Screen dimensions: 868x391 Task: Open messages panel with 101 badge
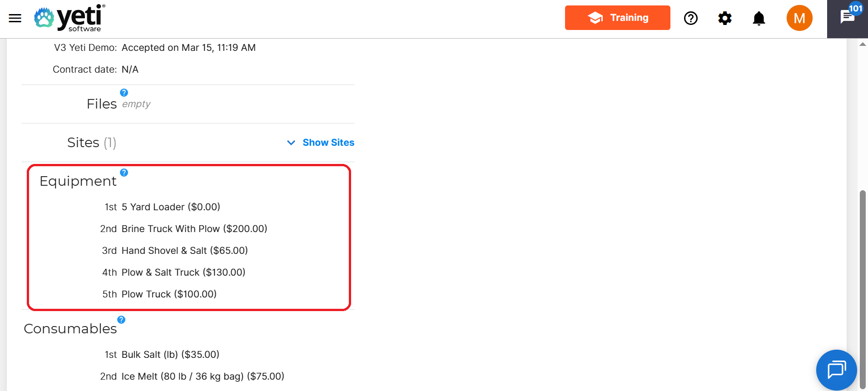[847, 18]
